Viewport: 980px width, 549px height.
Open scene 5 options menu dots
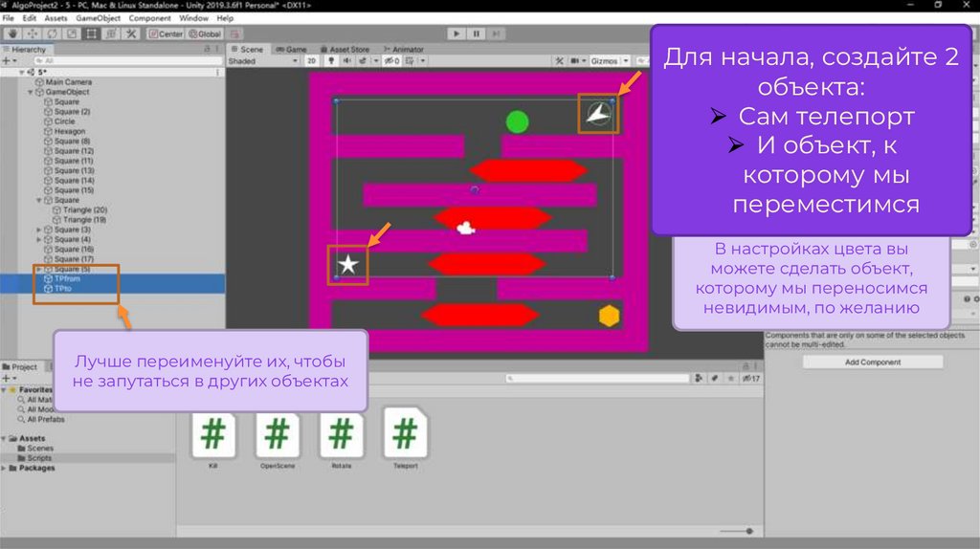[x=217, y=73]
